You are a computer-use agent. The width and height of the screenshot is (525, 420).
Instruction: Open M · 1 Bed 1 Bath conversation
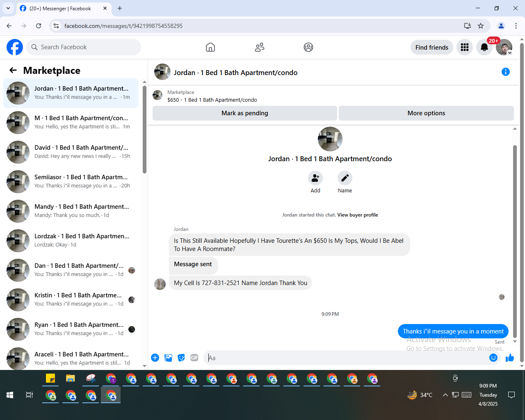click(71, 123)
